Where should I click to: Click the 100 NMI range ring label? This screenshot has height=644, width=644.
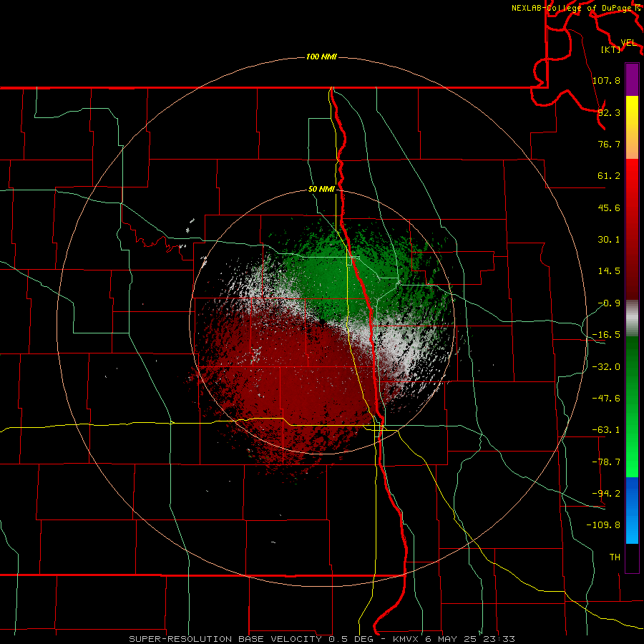pyautogui.click(x=321, y=57)
